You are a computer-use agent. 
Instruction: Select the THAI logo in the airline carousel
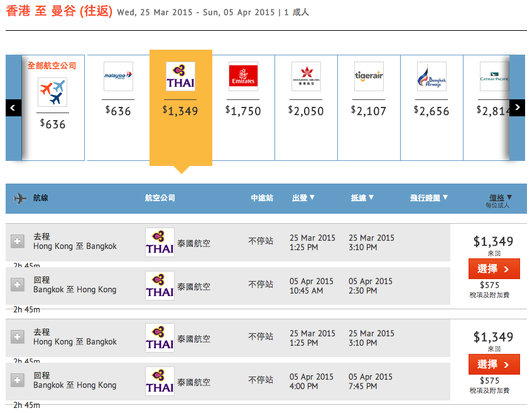[x=180, y=76]
